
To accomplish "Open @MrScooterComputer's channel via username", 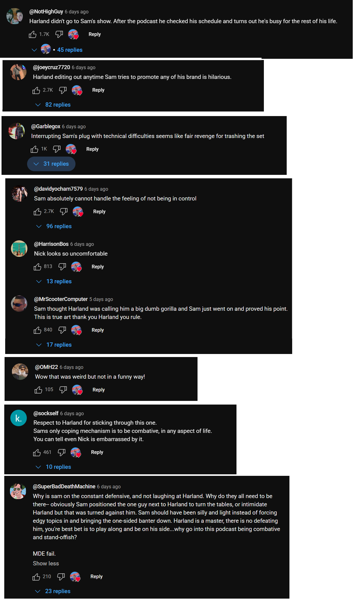I will click(x=61, y=299).
